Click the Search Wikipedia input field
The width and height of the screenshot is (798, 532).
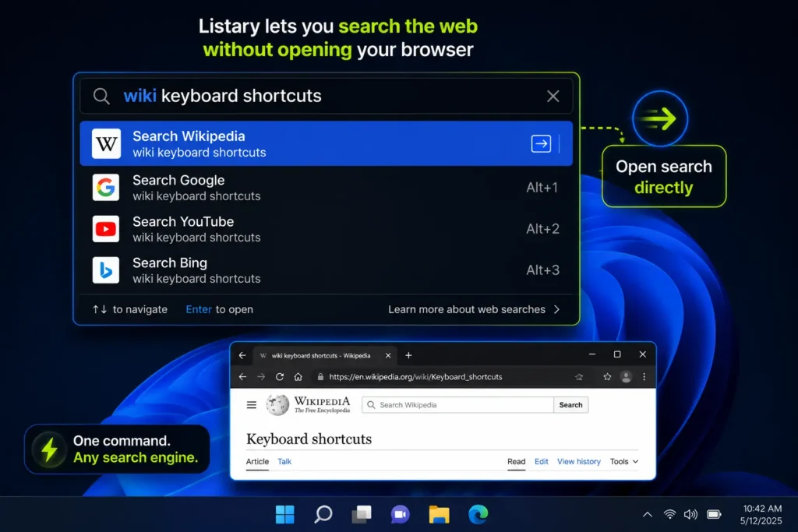[457, 405]
